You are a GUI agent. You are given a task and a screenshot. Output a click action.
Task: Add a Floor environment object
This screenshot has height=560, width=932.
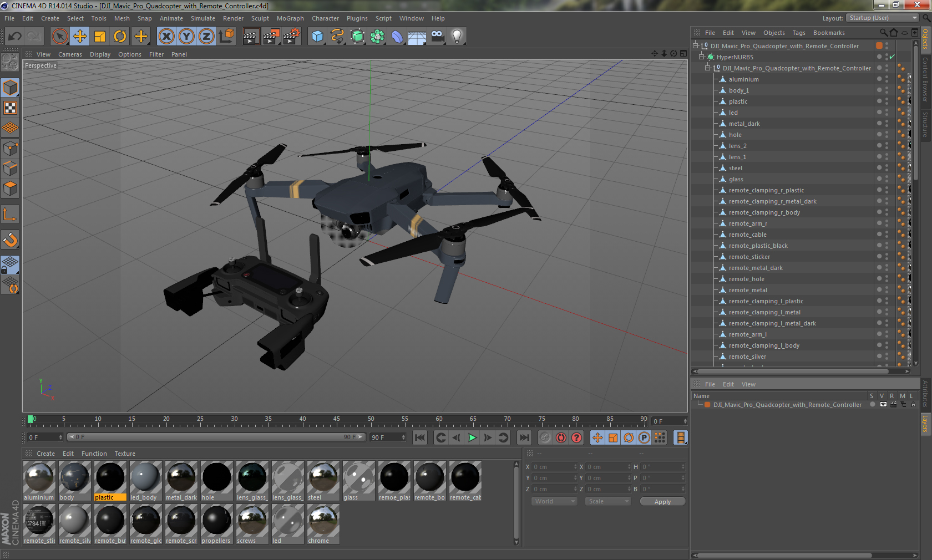pos(417,37)
